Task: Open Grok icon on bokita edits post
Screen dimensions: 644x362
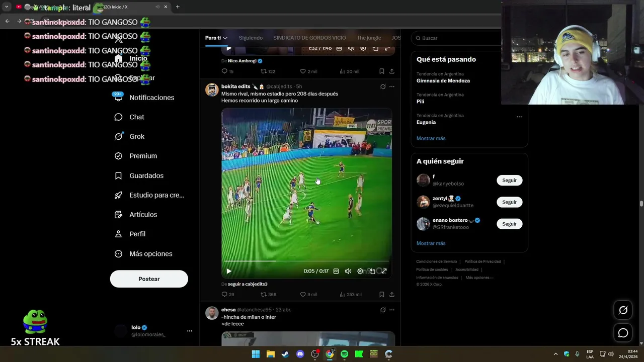Action: tap(383, 86)
